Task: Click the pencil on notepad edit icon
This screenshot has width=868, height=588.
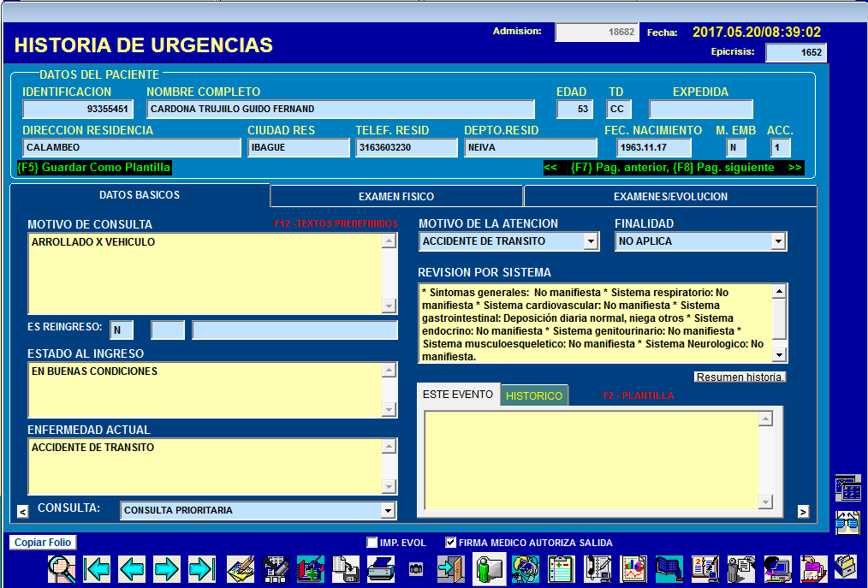Action: 241,569
